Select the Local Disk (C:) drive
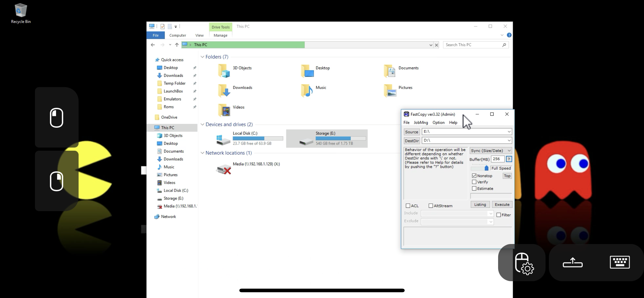This screenshot has height=298, width=644. click(249, 138)
